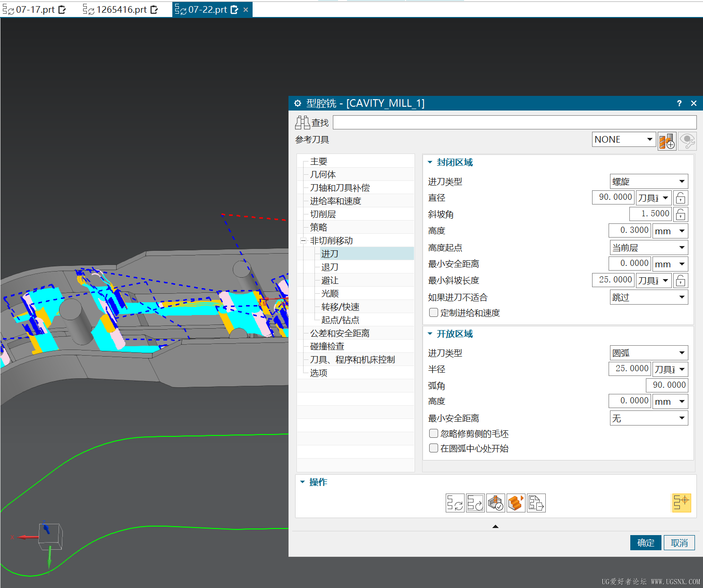Select 起点/钻点 tree item
Image resolution: width=703 pixels, height=588 pixels.
[x=340, y=320]
